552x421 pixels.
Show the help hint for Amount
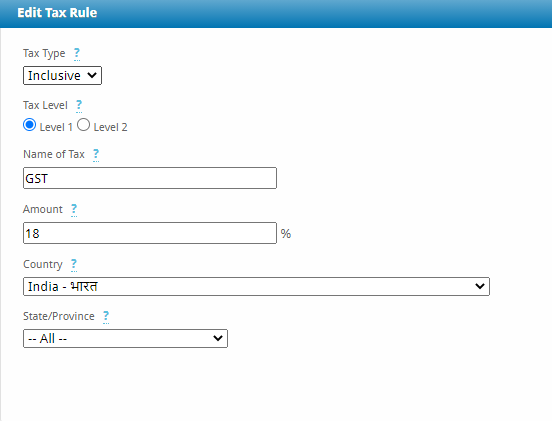(74, 209)
